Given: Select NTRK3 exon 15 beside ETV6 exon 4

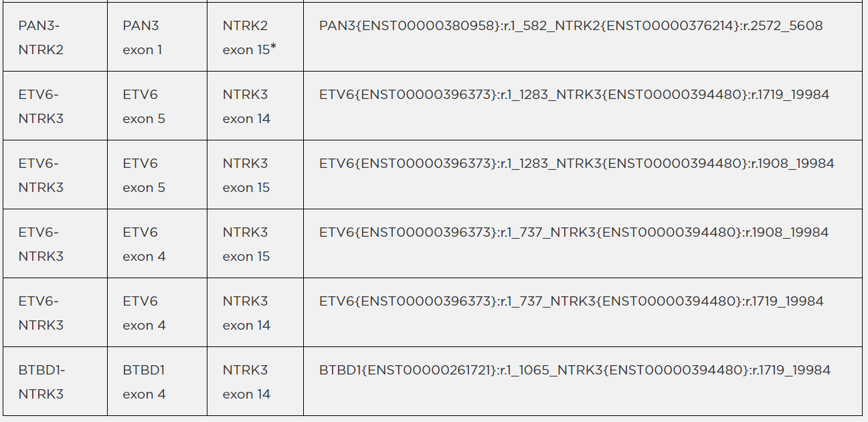Looking at the screenshot, I should [246, 244].
